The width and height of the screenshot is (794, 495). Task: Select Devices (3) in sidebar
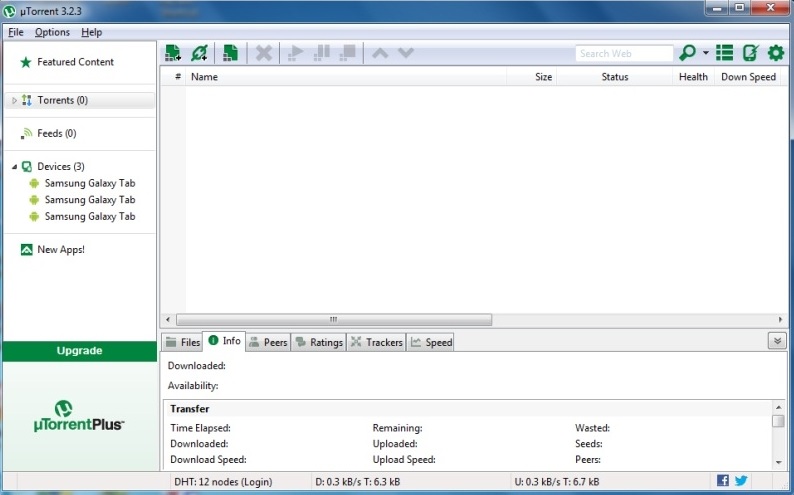pyautogui.click(x=61, y=167)
